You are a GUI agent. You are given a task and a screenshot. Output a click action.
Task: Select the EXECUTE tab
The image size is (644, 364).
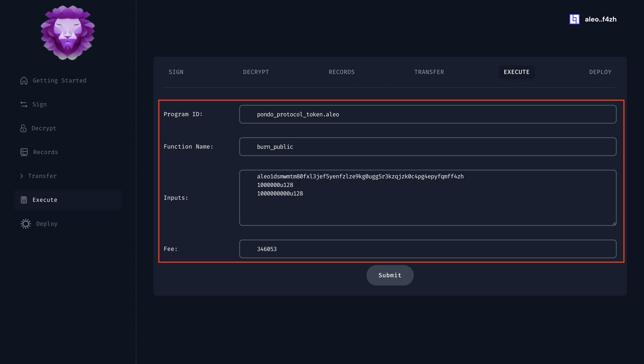[x=516, y=72]
